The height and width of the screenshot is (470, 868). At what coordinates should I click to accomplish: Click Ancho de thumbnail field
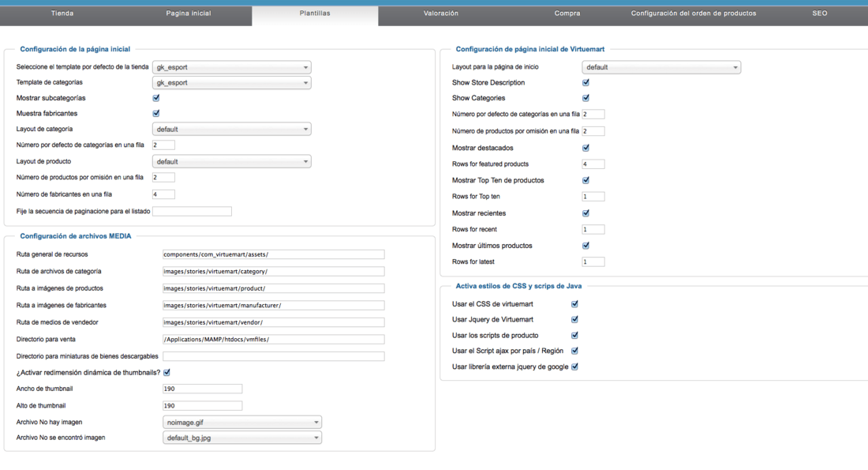[x=202, y=389]
